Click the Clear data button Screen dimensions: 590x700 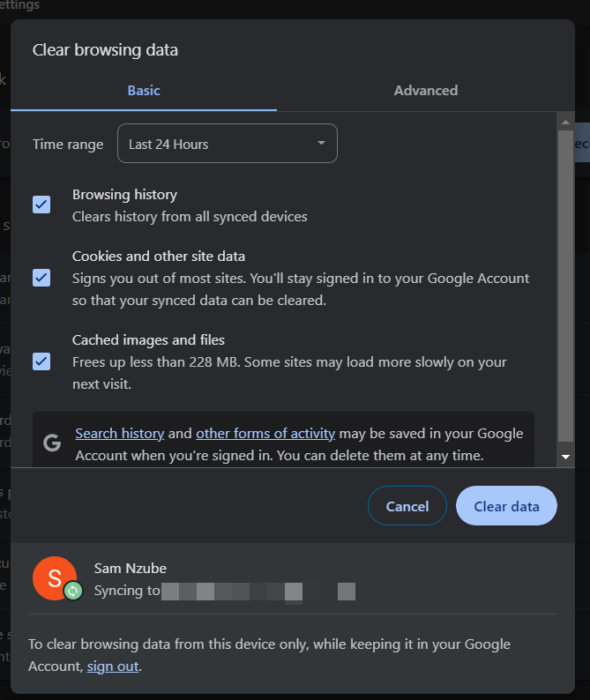(506, 506)
